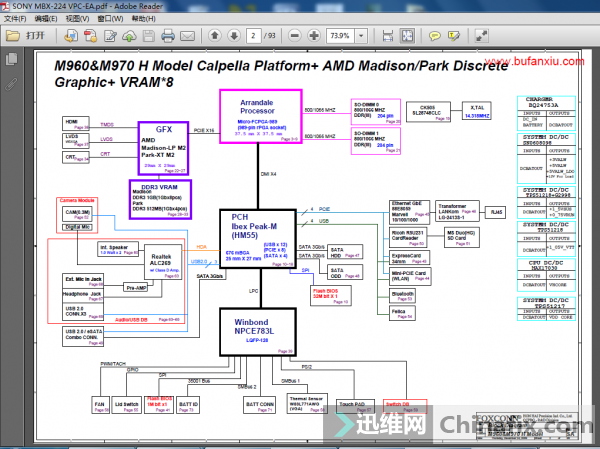This screenshot has height=449, width=600.
Task: Click the Mini-PCIE Card (WLAN) block
Action: point(410,276)
